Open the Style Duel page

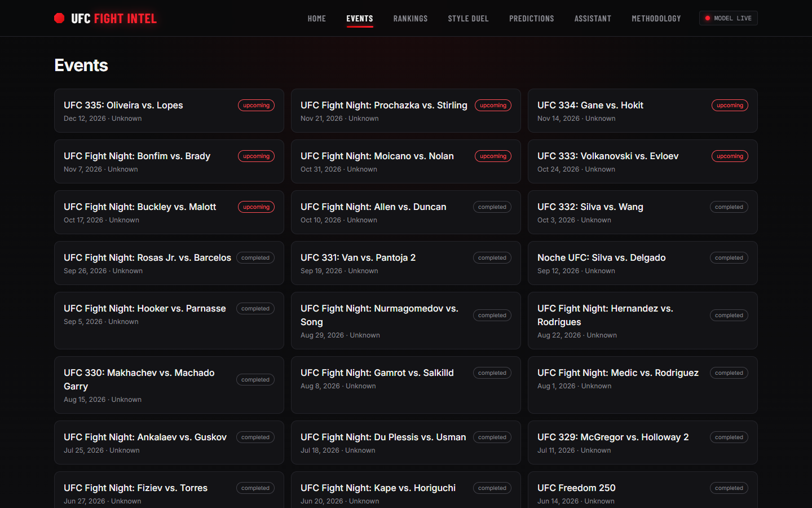[469, 19]
